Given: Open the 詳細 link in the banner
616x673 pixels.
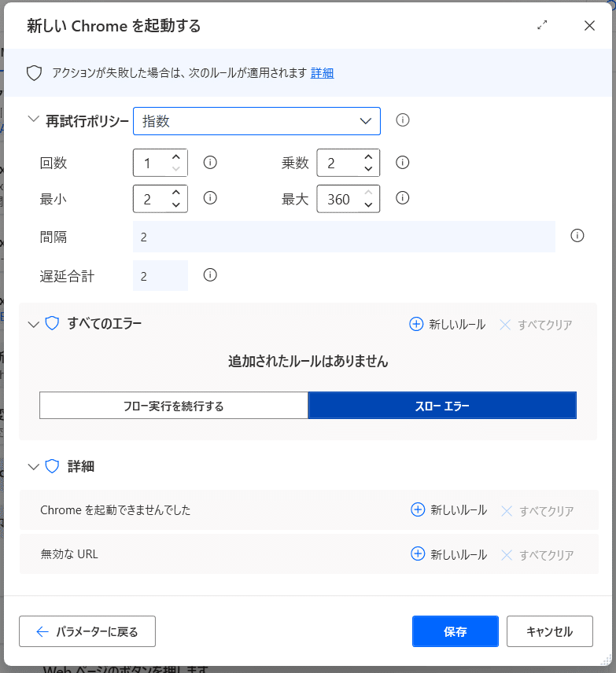Looking at the screenshot, I should [322, 73].
